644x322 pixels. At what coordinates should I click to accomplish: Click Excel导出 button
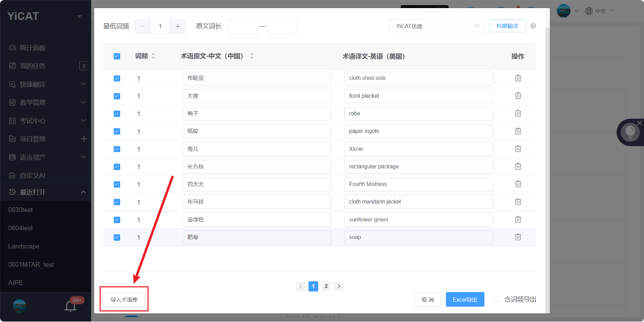465,299
